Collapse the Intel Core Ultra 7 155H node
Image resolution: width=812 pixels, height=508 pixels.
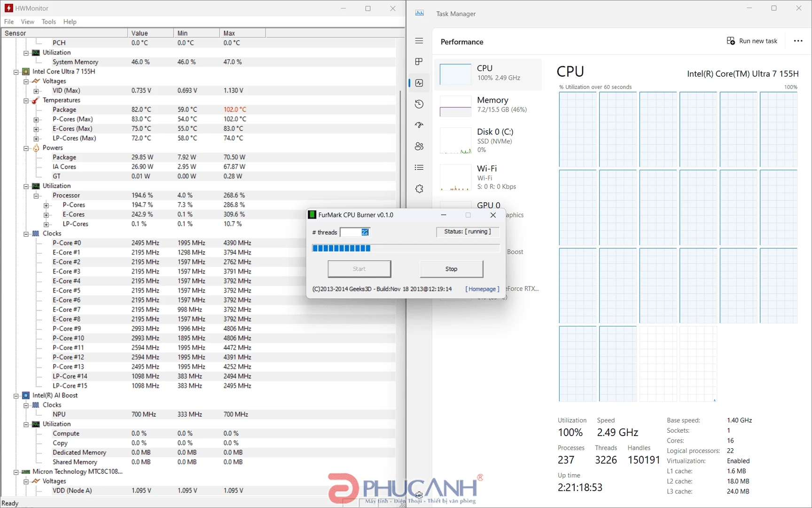[x=16, y=72]
